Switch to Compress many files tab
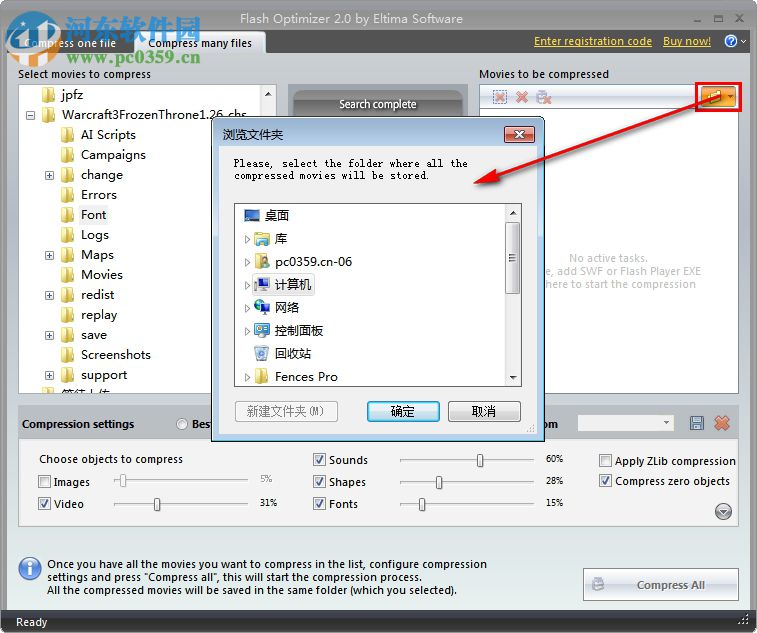This screenshot has height=633, width=757. pos(200,43)
